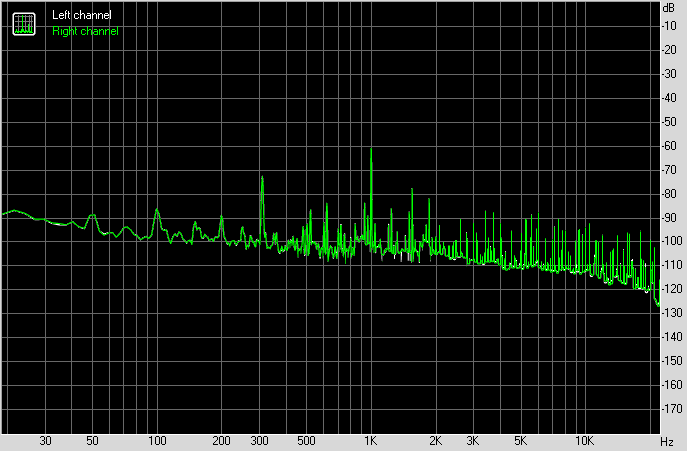The height and width of the screenshot is (451, 687).
Task: Click the '300' frequency axis label
Action: pyautogui.click(x=259, y=441)
